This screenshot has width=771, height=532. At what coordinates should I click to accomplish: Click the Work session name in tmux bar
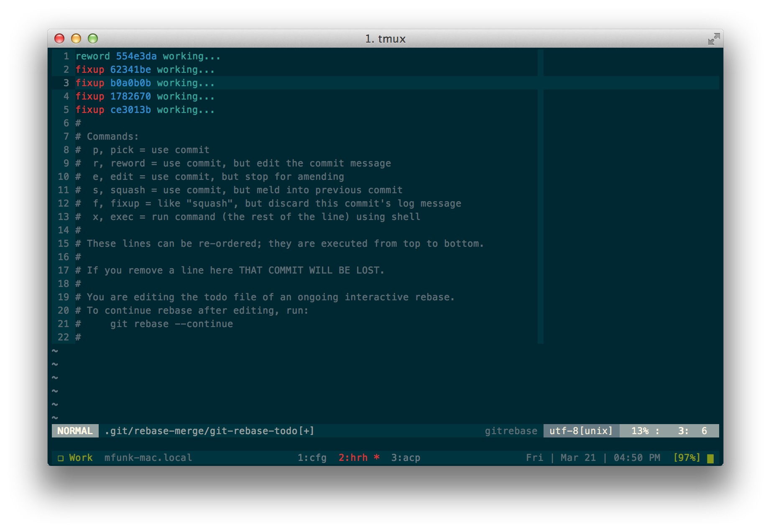click(x=81, y=458)
